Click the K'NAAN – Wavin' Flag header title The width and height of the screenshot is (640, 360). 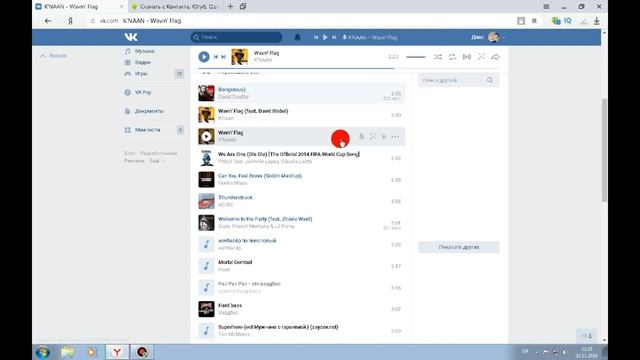pyautogui.click(x=372, y=38)
